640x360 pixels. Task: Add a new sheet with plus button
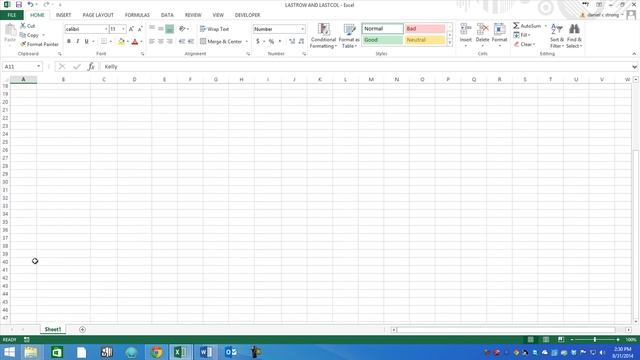pos(82,329)
